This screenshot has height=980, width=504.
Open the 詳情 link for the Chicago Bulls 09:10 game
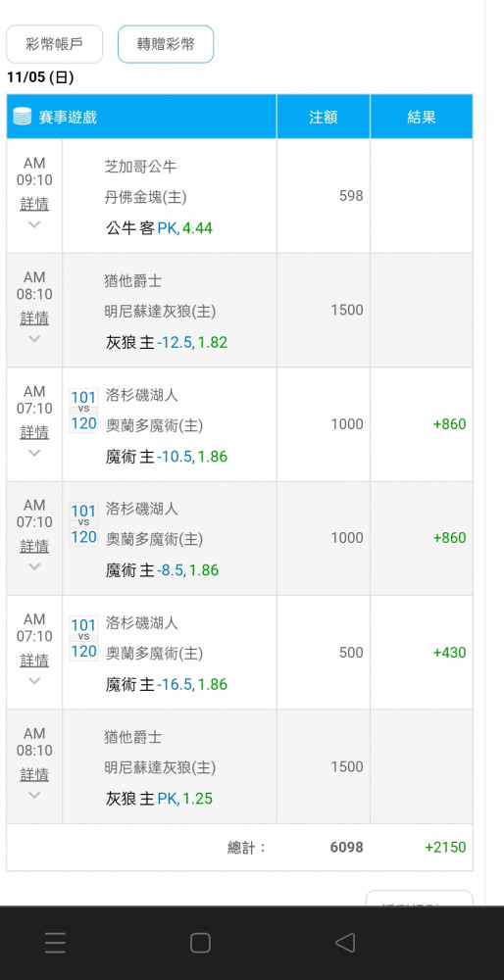tap(34, 204)
